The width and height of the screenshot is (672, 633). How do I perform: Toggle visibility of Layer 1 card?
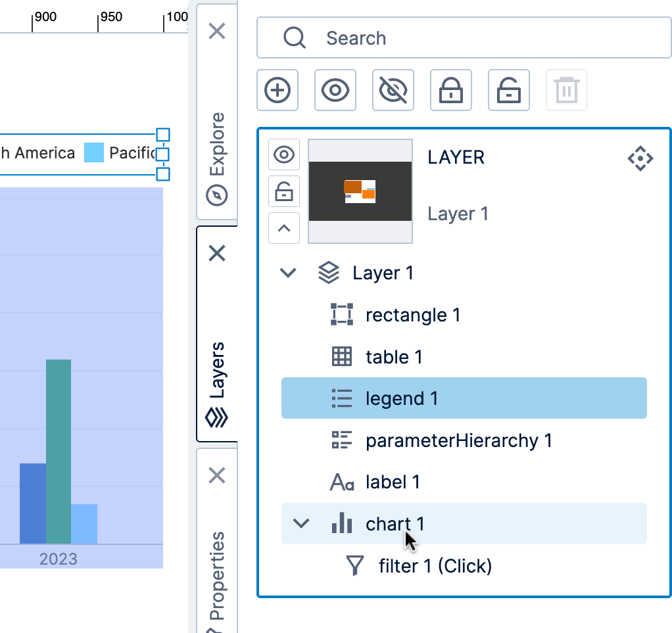pos(284,155)
